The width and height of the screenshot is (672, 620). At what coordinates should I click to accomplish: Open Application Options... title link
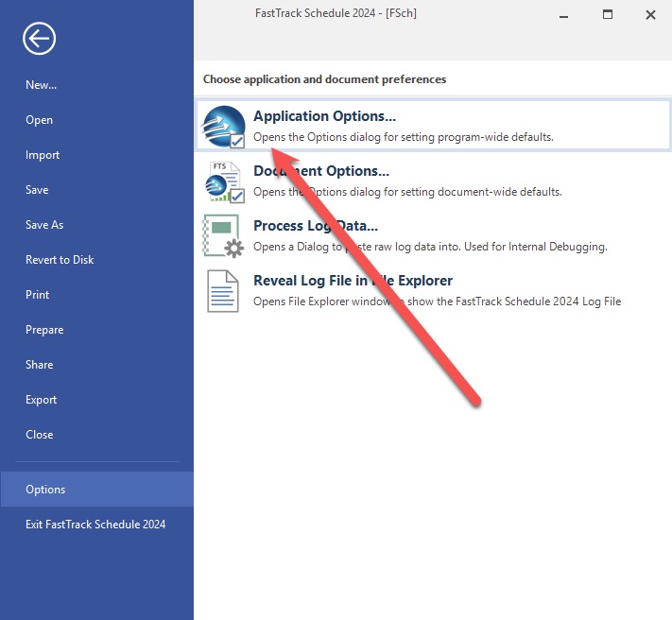tap(324, 116)
